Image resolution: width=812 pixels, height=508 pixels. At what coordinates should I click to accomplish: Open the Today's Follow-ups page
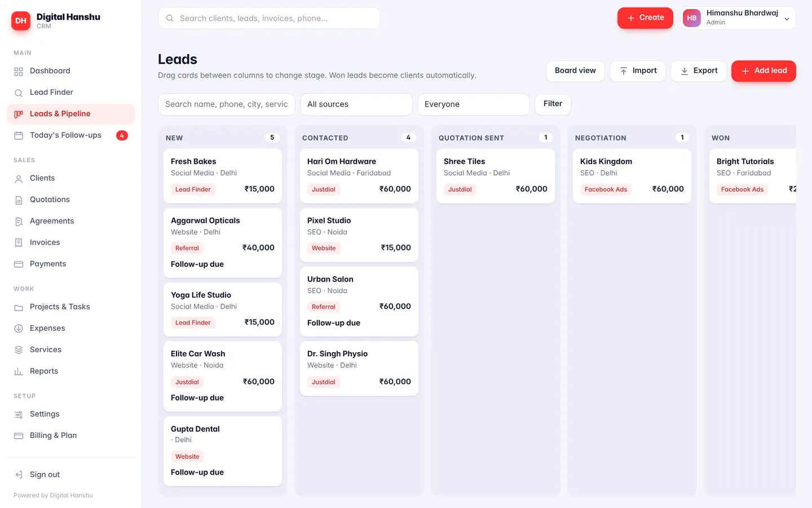(x=71, y=135)
